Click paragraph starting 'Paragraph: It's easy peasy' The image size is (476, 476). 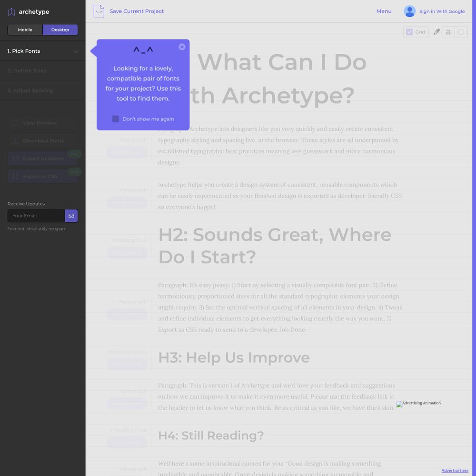coord(280,307)
